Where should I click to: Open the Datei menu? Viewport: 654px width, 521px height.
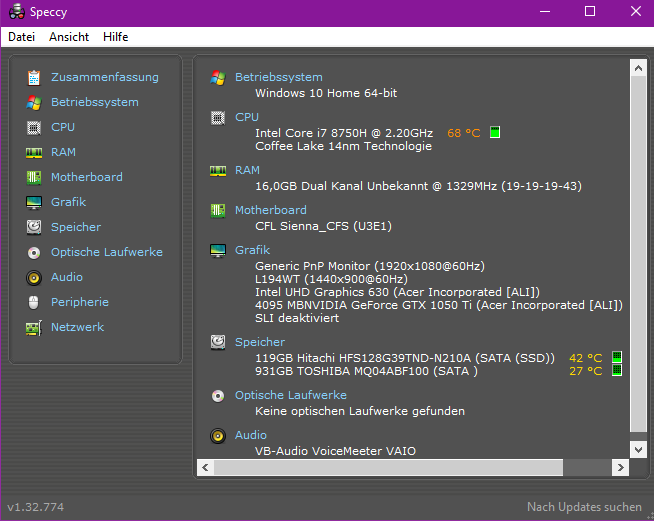21,37
